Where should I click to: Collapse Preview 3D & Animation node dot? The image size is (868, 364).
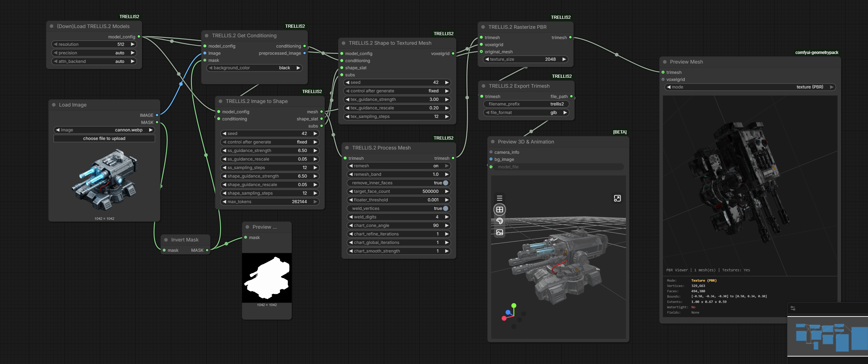(x=493, y=142)
